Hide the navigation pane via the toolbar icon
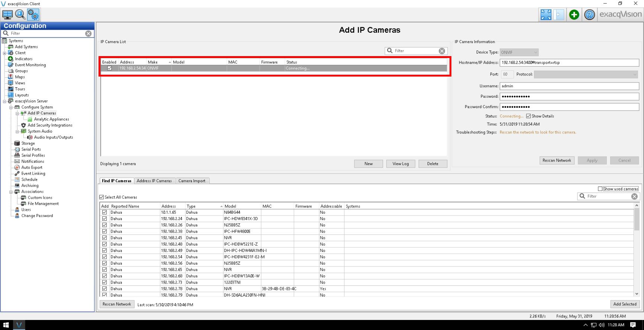Viewport: 644px width, 330px height. tap(558, 14)
